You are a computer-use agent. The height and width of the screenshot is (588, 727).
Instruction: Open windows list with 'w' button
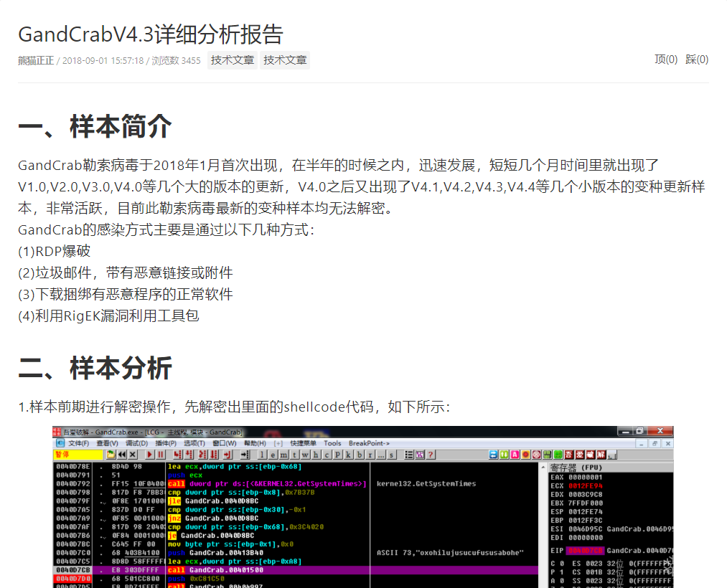coord(304,455)
